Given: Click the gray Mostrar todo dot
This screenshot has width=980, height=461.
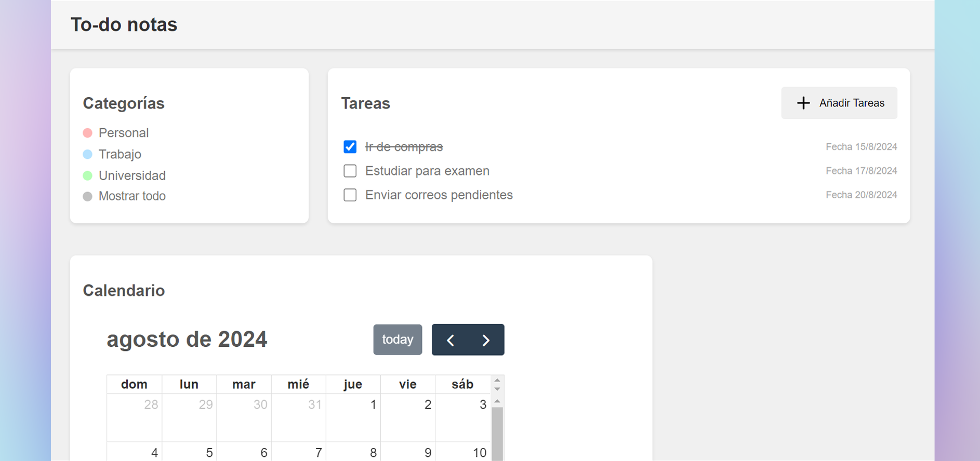Looking at the screenshot, I should pyautogui.click(x=88, y=196).
